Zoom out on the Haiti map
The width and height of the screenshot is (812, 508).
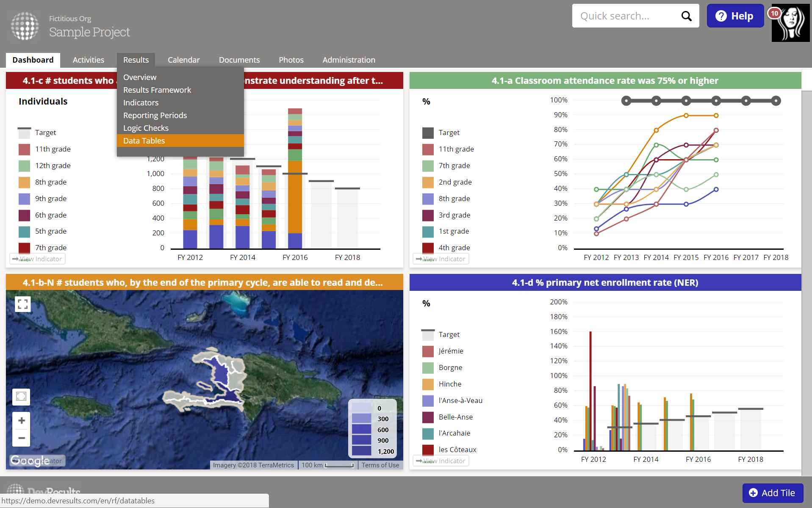[21, 438]
